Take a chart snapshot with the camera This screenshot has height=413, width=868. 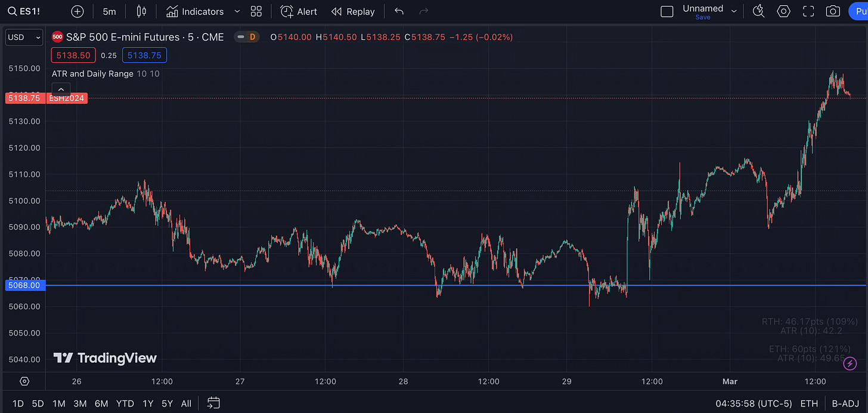(x=833, y=11)
